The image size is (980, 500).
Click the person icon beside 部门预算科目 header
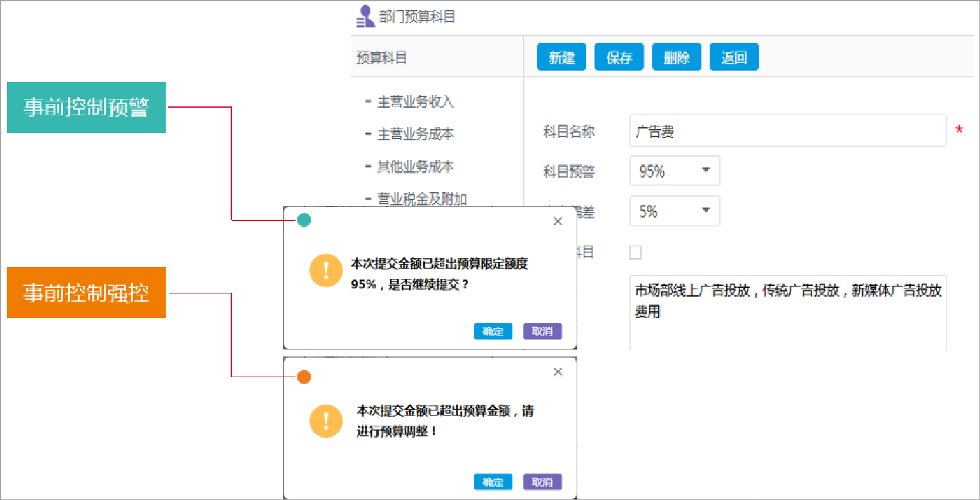[x=363, y=15]
